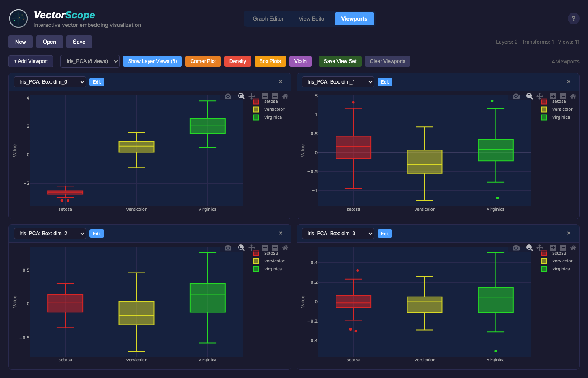
Task: Activate the pan tool in dim_2 plot
Action: point(252,248)
